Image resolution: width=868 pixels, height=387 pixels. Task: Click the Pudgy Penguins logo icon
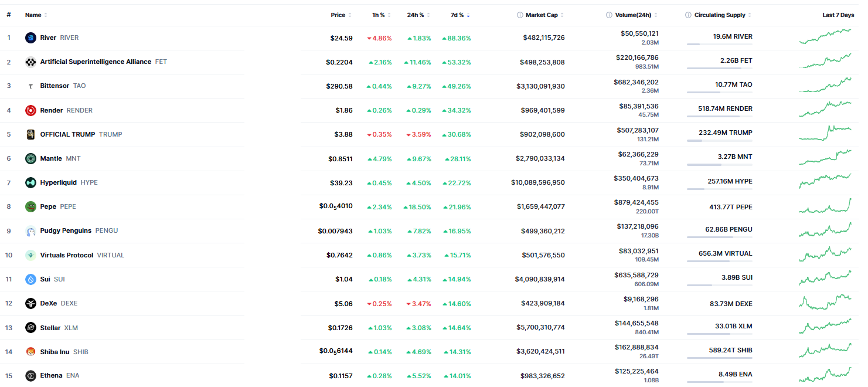30,231
